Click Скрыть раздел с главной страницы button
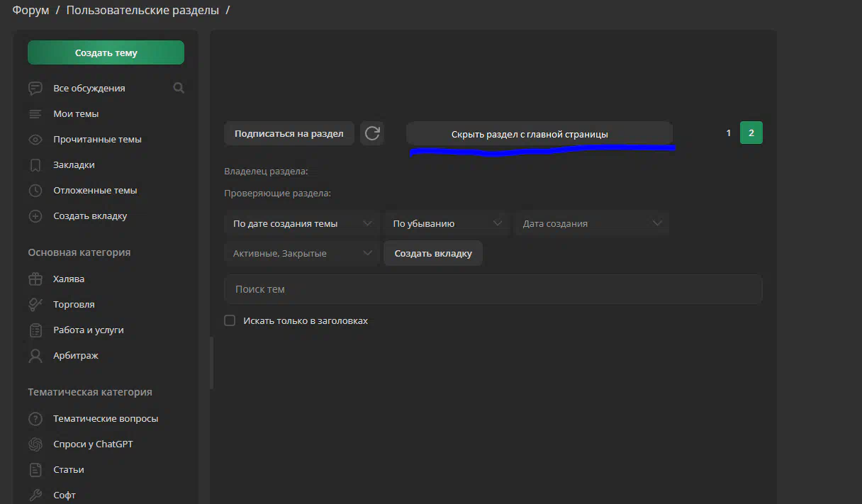The height and width of the screenshot is (504, 862). [x=539, y=134]
